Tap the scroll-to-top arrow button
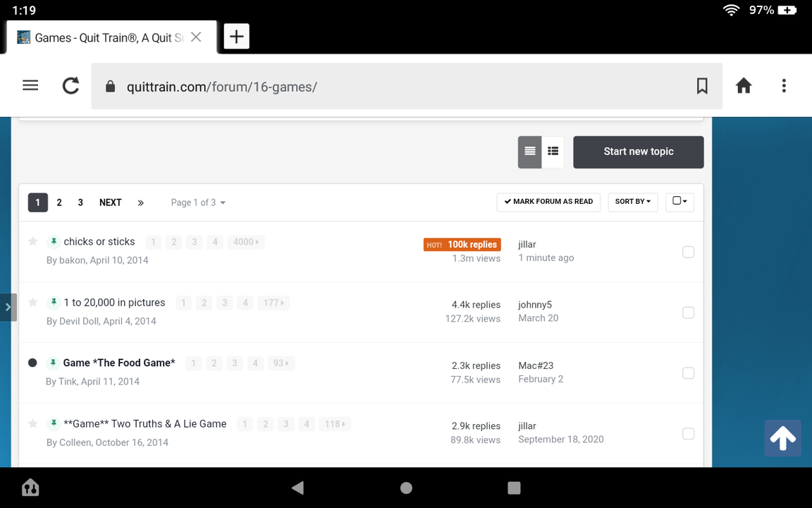 point(782,437)
